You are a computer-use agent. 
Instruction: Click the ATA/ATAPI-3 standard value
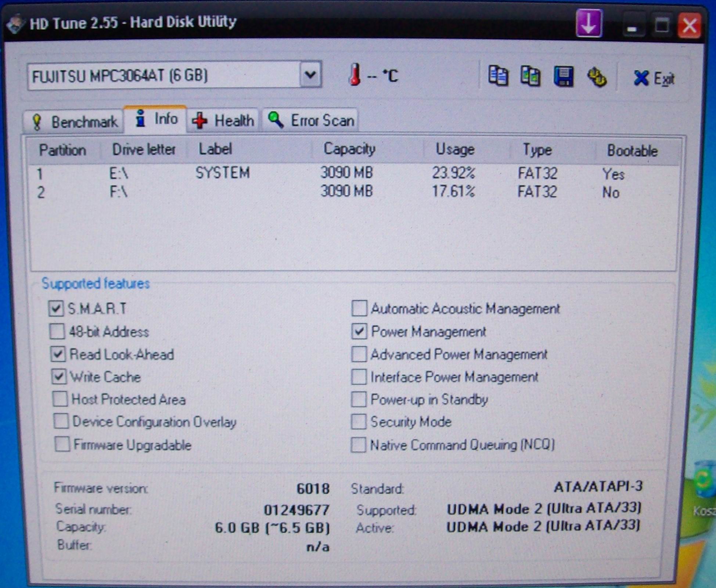click(x=598, y=486)
